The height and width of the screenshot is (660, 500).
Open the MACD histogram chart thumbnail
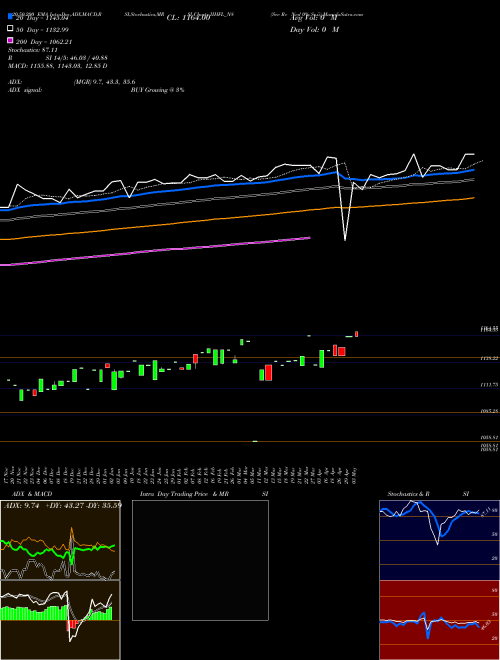coord(60,620)
